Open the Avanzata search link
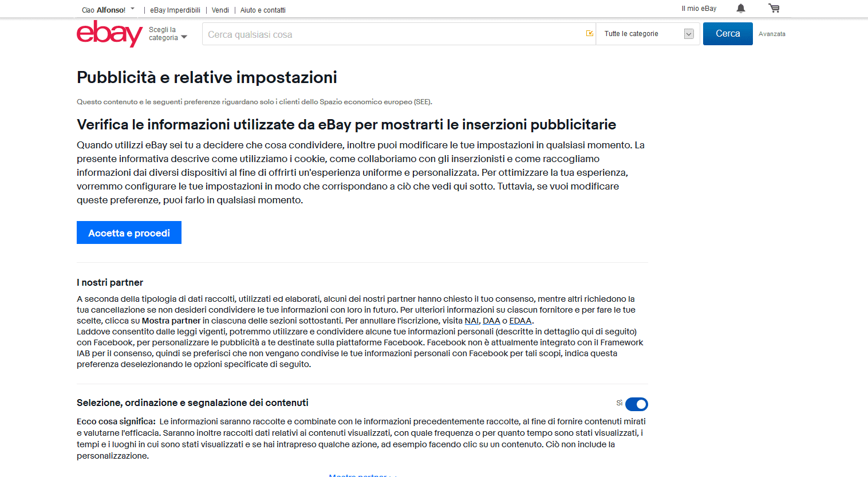 771,34
